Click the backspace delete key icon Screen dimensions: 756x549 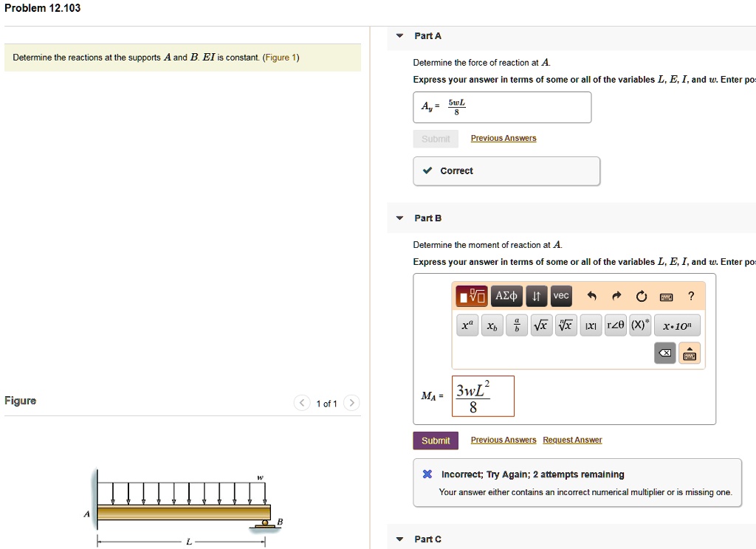(664, 353)
